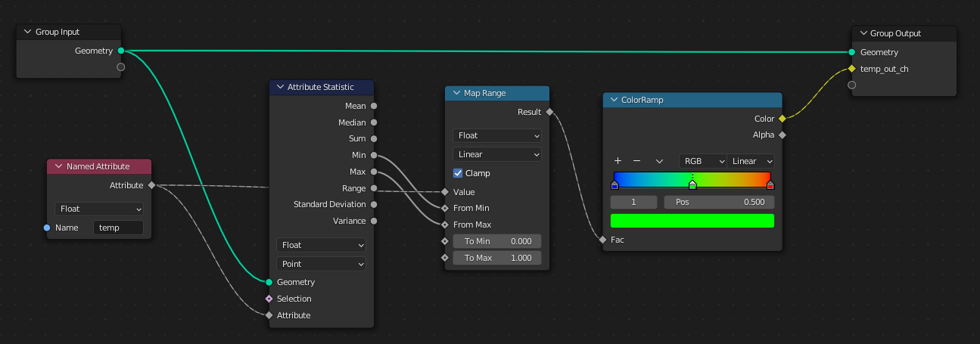Collapse the Named Attribute node
This screenshot has height=344, width=980.
click(x=58, y=166)
